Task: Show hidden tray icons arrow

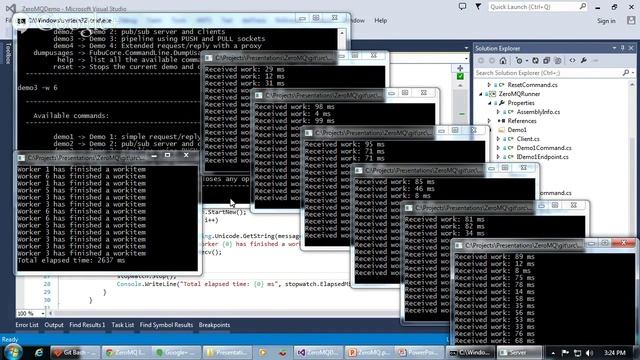Action: [x=553, y=353]
